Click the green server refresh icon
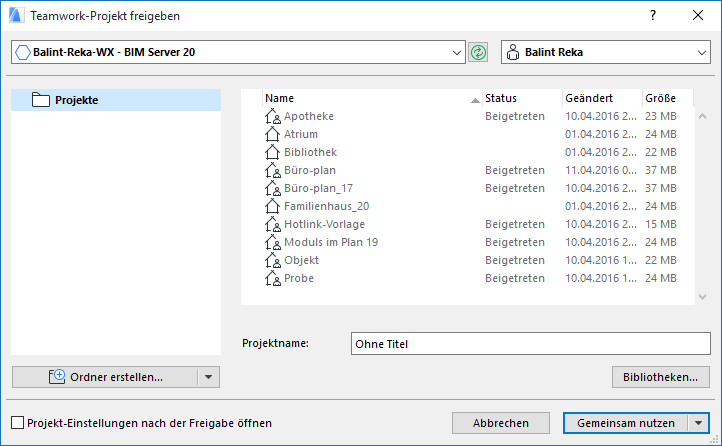The height and width of the screenshot is (446, 722). [479, 52]
